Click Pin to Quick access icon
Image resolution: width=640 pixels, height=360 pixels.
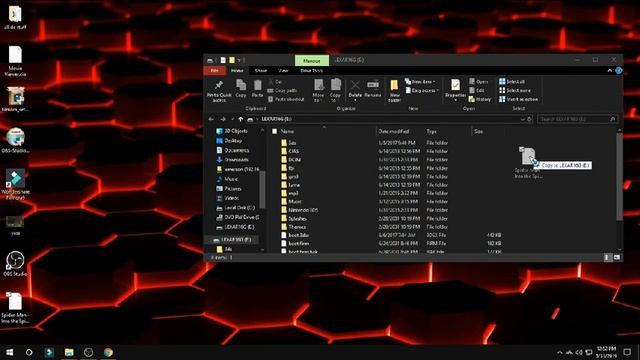(219, 91)
